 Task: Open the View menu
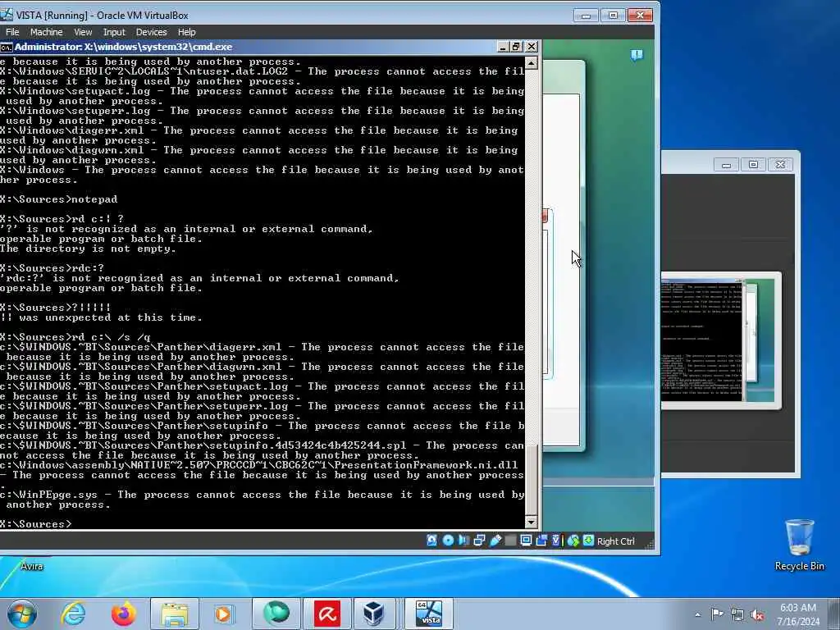pyautogui.click(x=83, y=32)
